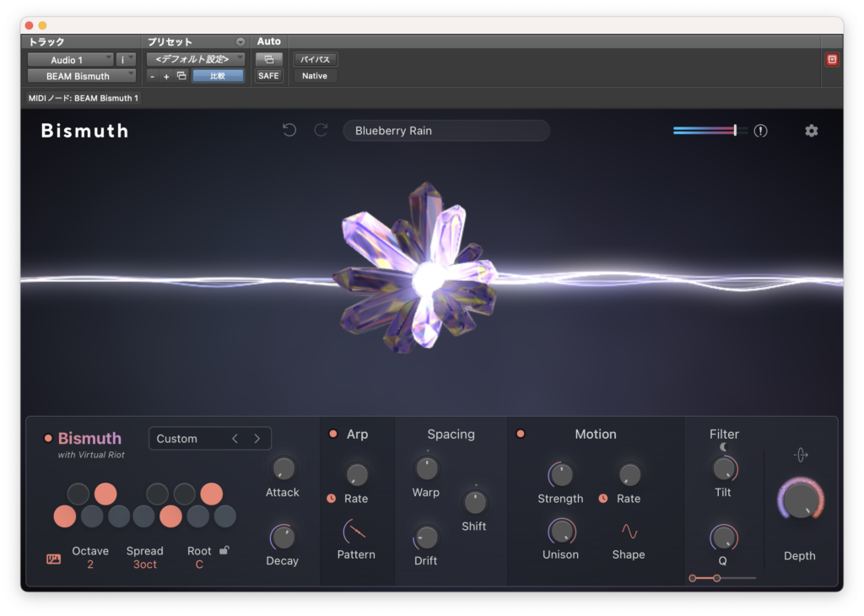Toggle the Motion section on/off dot

click(520, 434)
